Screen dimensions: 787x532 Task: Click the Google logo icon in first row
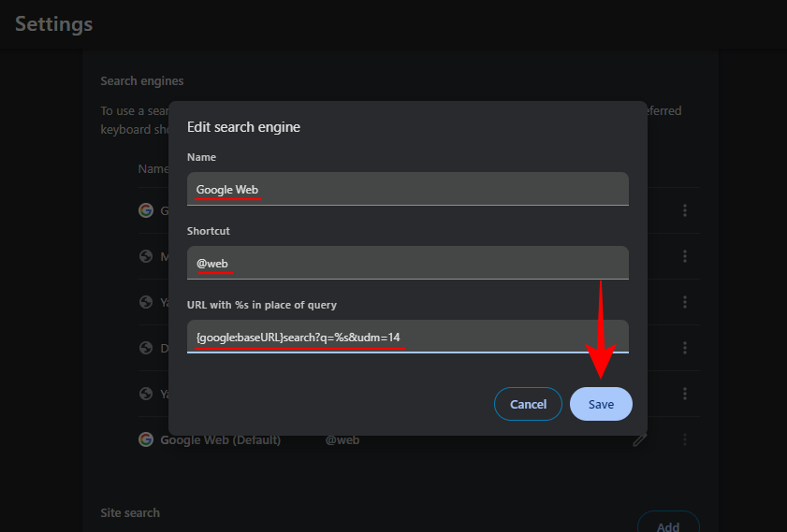click(x=146, y=210)
